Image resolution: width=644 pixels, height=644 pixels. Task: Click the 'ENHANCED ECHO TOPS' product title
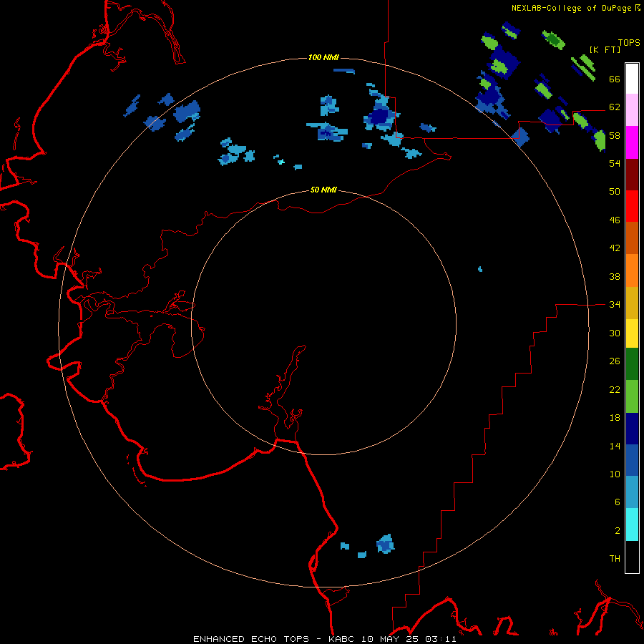pyautogui.click(x=251, y=639)
